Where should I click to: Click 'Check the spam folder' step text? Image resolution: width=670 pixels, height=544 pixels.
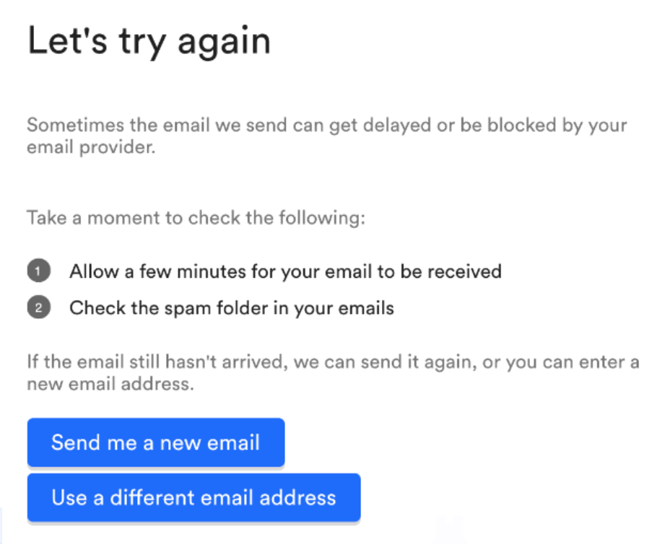tap(231, 308)
